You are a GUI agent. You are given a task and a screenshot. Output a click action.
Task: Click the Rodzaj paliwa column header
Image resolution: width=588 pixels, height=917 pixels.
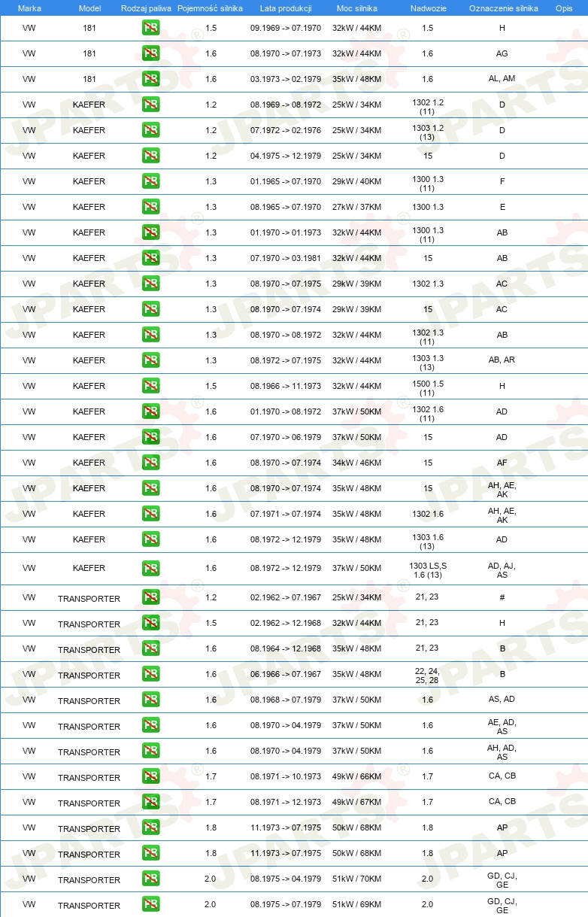tap(146, 8)
